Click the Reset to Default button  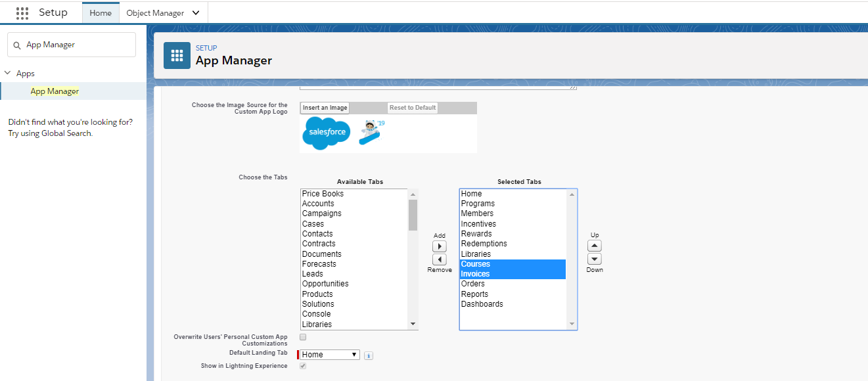pos(413,108)
